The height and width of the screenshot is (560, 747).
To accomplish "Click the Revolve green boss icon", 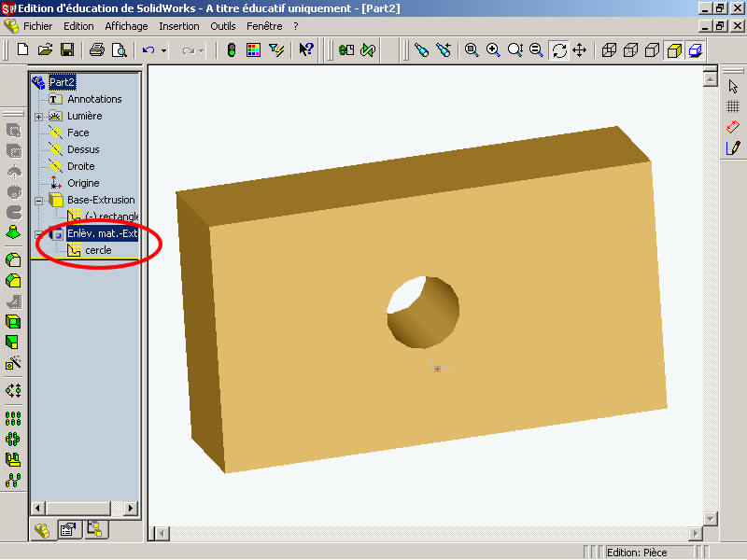I will coord(13,232).
